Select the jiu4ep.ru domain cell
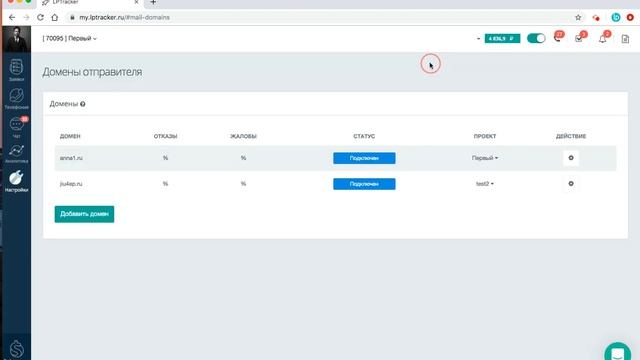 (x=71, y=184)
